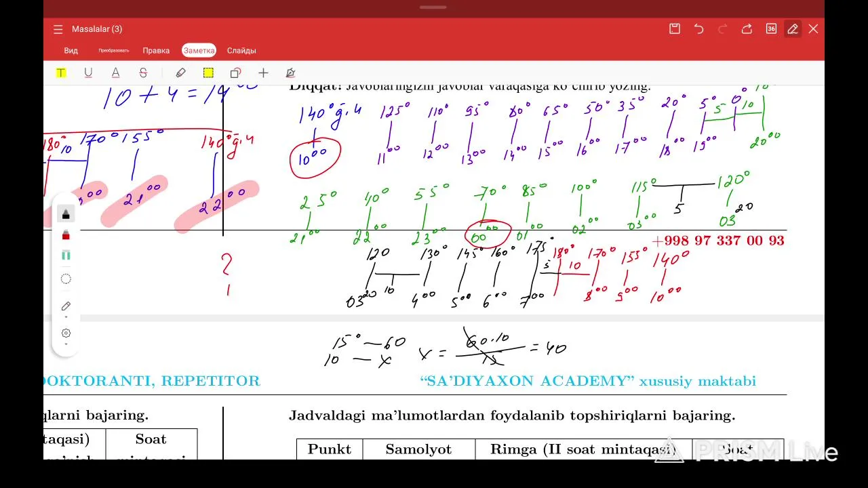Select the yellow dashed area highlight tool
Viewport: 868px width, 488px height.
pyautogui.click(x=208, y=73)
